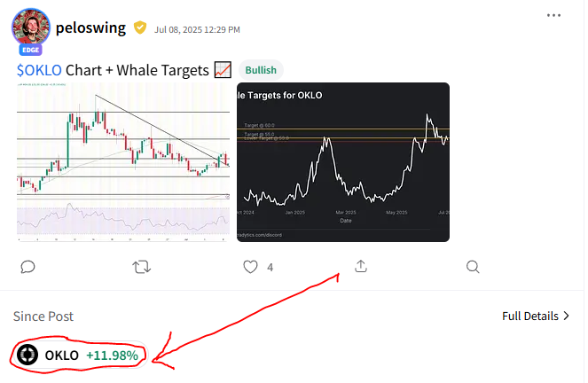Click the OKLO ticker logo icon
Viewport: 588px width, 383px height.
click(x=27, y=355)
